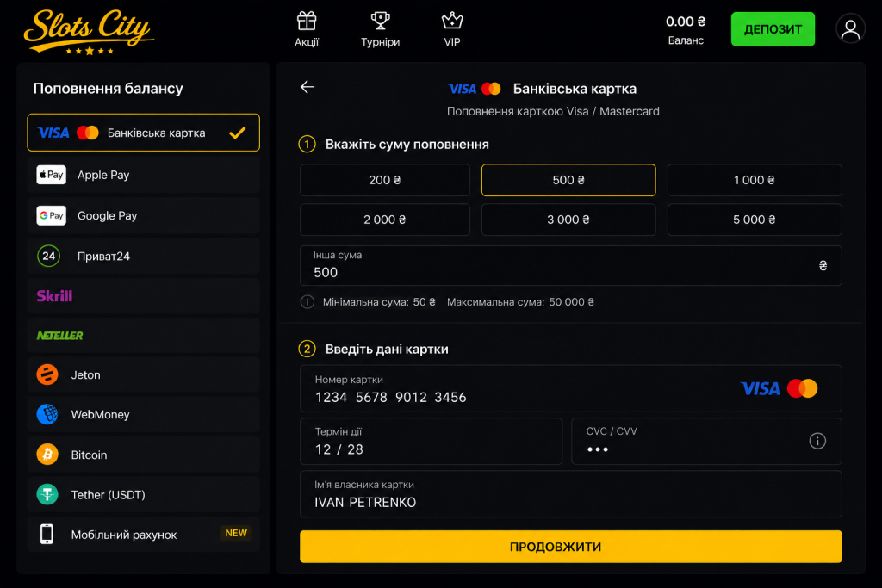
Task: Focus the Інша сума input field
Action: 571,265
